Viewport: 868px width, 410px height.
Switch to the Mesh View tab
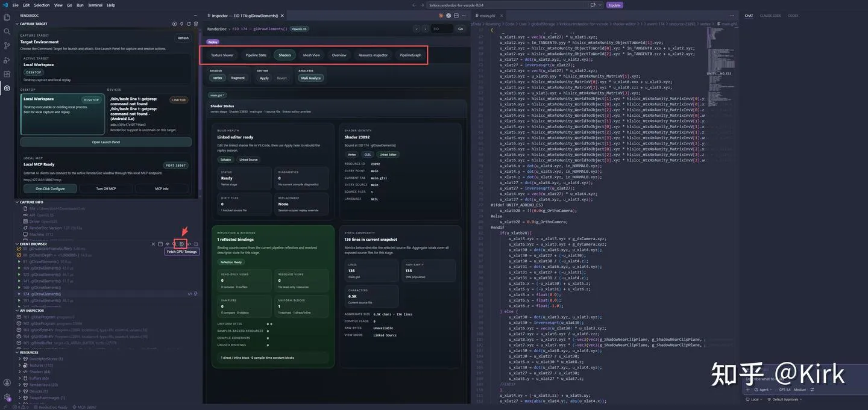(x=312, y=55)
